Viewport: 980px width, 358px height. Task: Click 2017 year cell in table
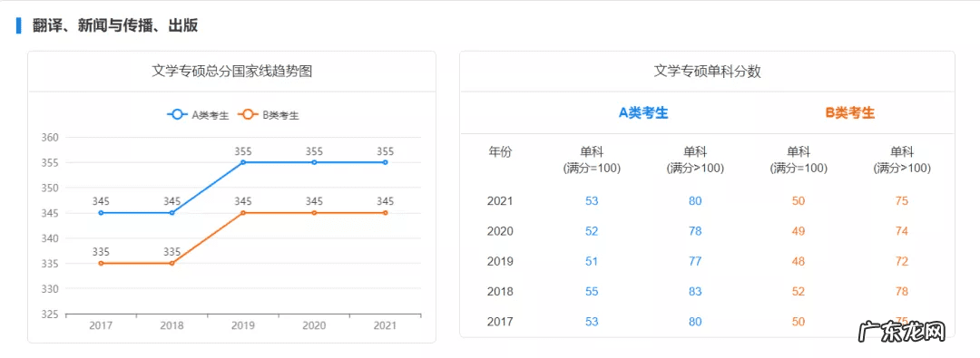point(500,322)
